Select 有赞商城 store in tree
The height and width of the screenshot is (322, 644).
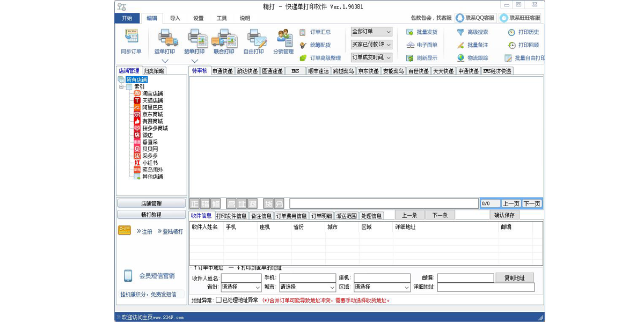152,121
